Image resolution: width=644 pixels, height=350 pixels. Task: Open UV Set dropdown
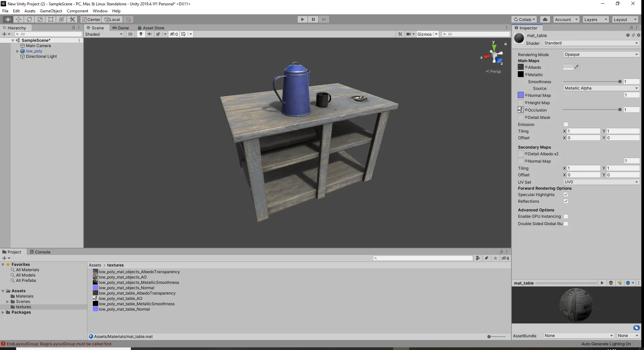coord(601,182)
